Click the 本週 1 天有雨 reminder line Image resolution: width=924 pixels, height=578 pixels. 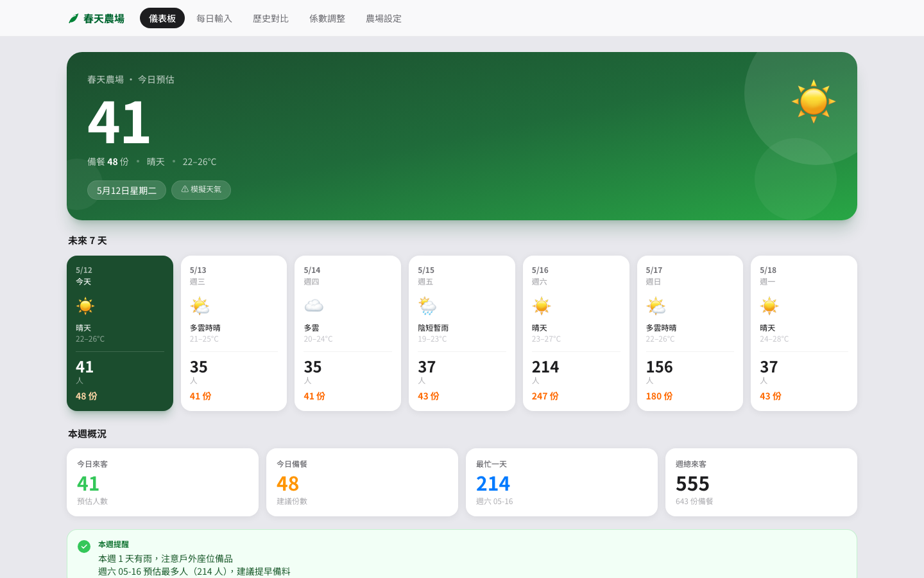coord(166,559)
